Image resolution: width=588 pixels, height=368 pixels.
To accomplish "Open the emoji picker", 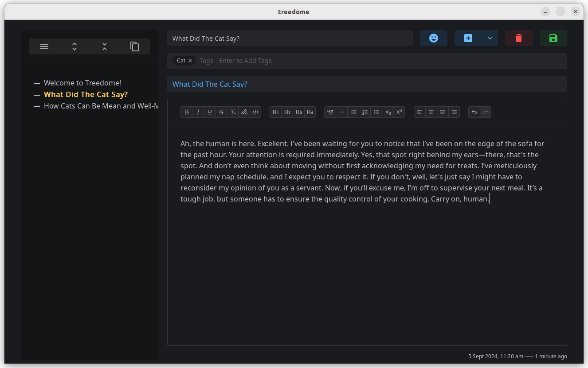I will tap(433, 38).
